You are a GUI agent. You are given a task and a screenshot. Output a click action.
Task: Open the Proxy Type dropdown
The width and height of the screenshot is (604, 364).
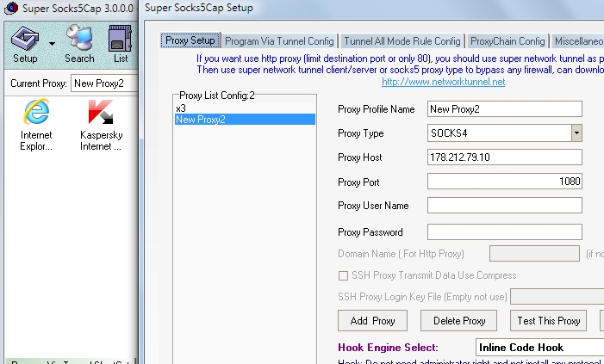(576, 133)
